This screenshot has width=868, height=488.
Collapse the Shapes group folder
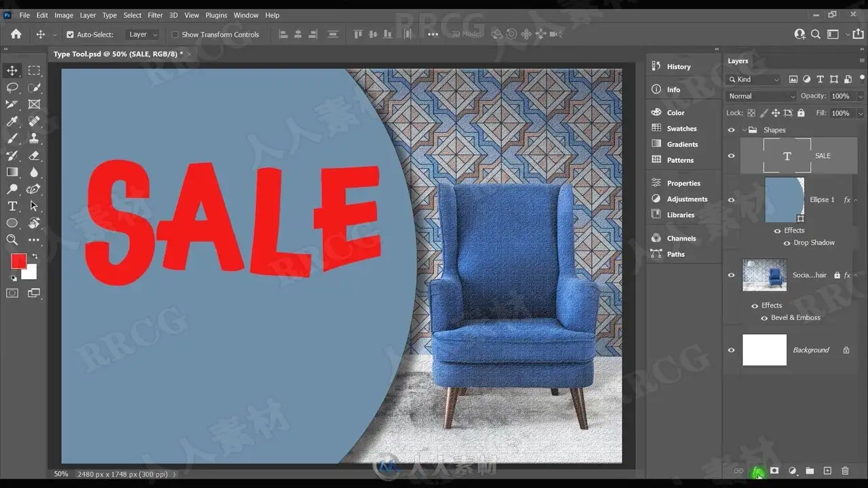(x=744, y=130)
